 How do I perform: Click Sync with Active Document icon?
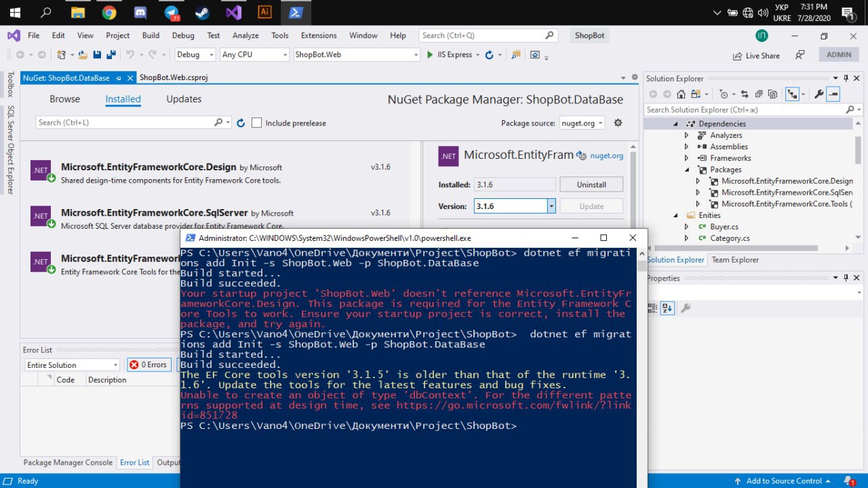[x=745, y=94]
